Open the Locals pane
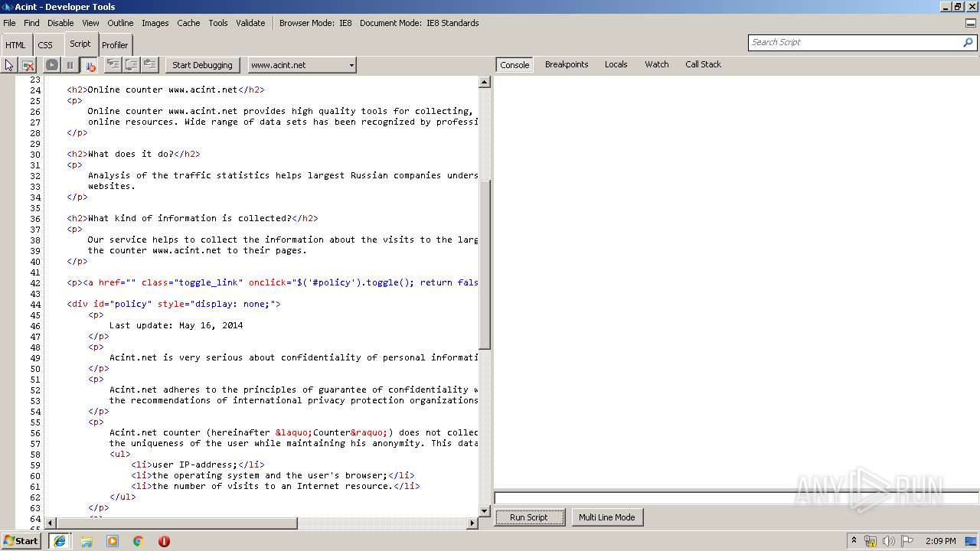The height and width of the screenshot is (551, 980). click(x=616, y=64)
